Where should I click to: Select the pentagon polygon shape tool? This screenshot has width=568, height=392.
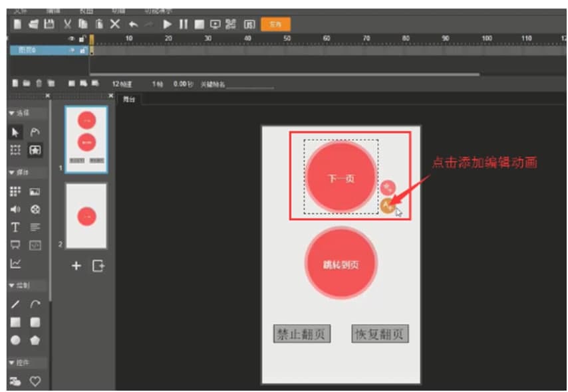coord(35,340)
